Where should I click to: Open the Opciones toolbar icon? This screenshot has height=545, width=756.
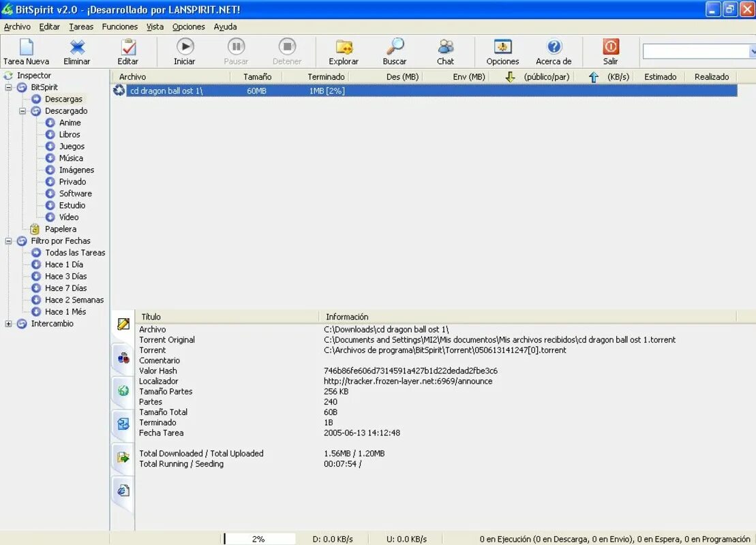click(502, 47)
